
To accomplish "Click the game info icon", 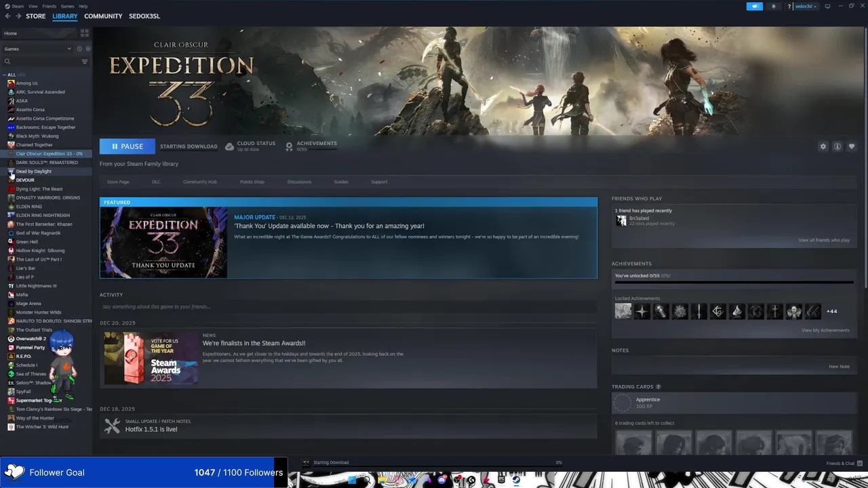I will [837, 146].
